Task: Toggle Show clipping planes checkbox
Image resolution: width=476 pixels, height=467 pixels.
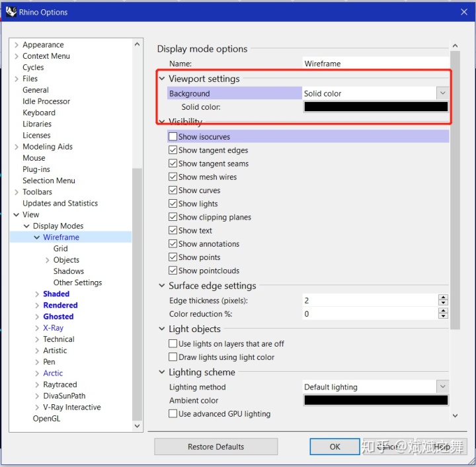Action: click(173, 217)
